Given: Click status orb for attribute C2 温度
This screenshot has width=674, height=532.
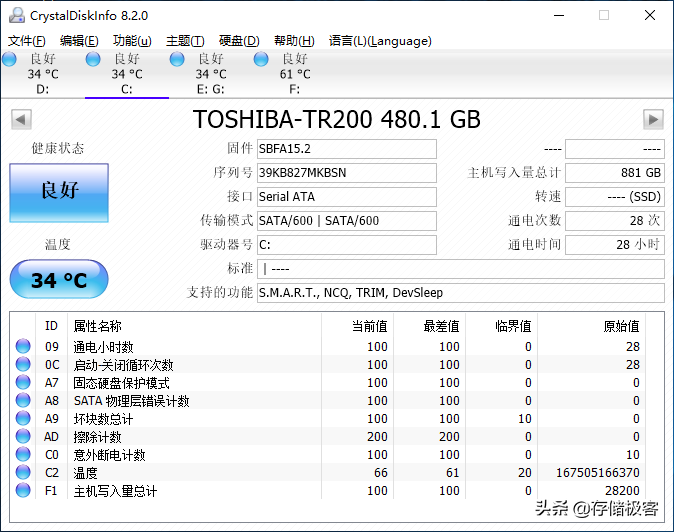Looking at the screenshot, I should point(23,472).
